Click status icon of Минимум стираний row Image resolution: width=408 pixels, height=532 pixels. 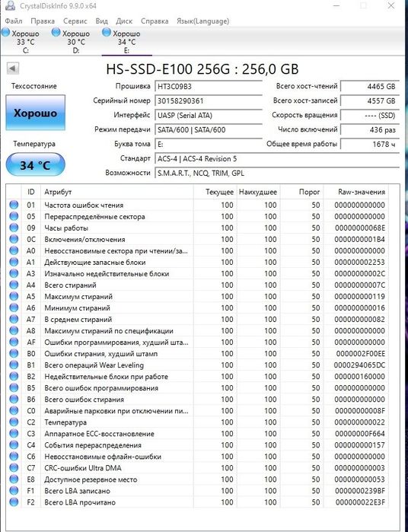tap(14, 307)
